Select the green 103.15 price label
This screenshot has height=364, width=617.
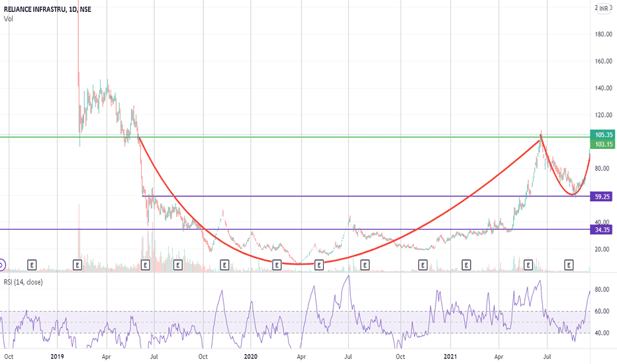point(602,144)
